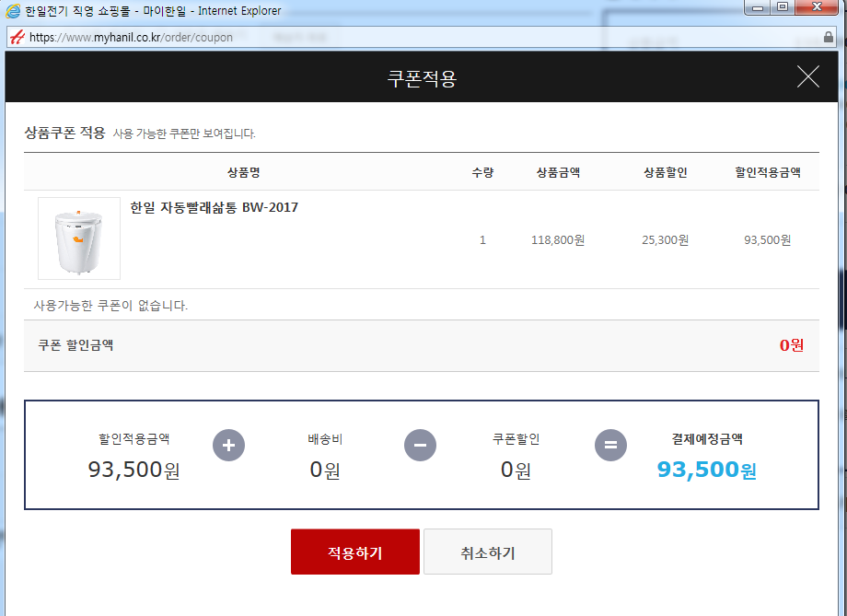Viewport: 847px width, 616px height.
Task: Click the 적용하기 apply button
Action: pyautogui.click(x=354, y=552)
